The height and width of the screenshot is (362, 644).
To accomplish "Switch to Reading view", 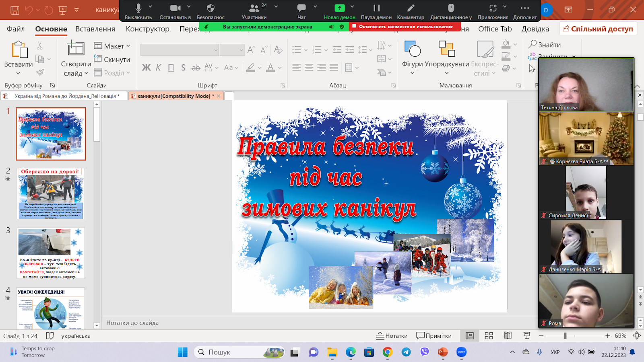I will pos(508,335).
